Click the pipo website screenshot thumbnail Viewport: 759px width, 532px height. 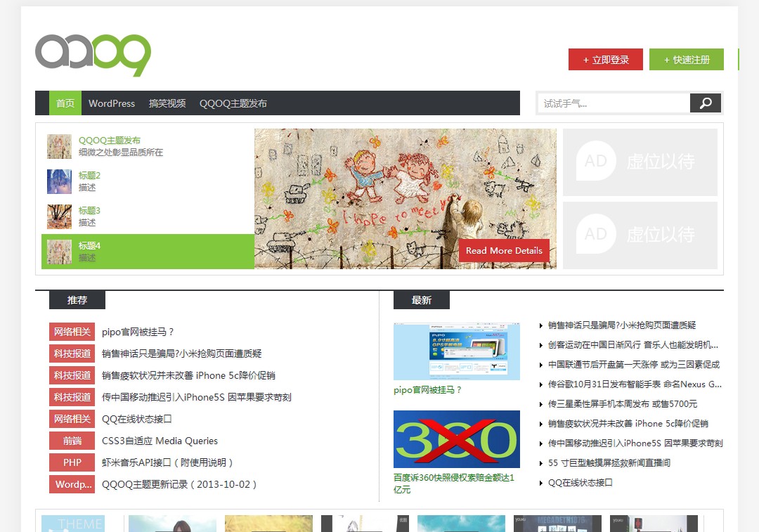click(x=457, y=351)
